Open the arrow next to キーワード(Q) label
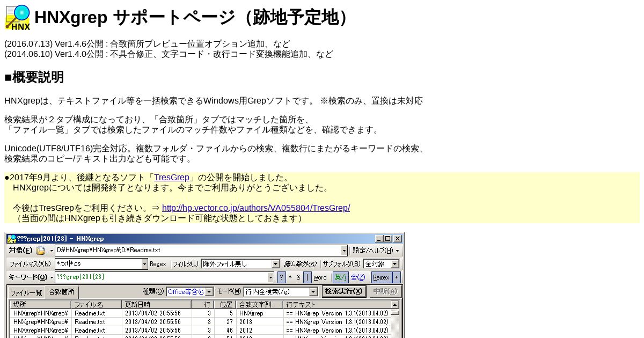 pos(52,277)
